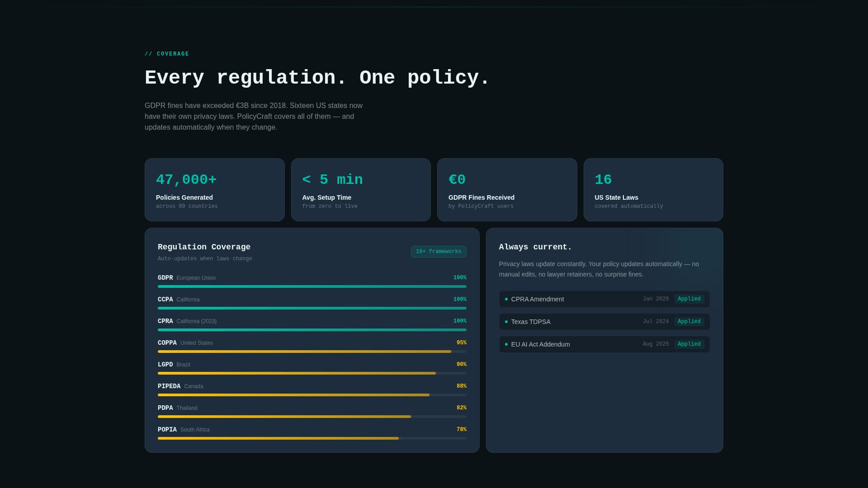Click the 'Every regulation. One policy.' heading
The height and width of the screenshot is (488, 868).
[317, 78]
